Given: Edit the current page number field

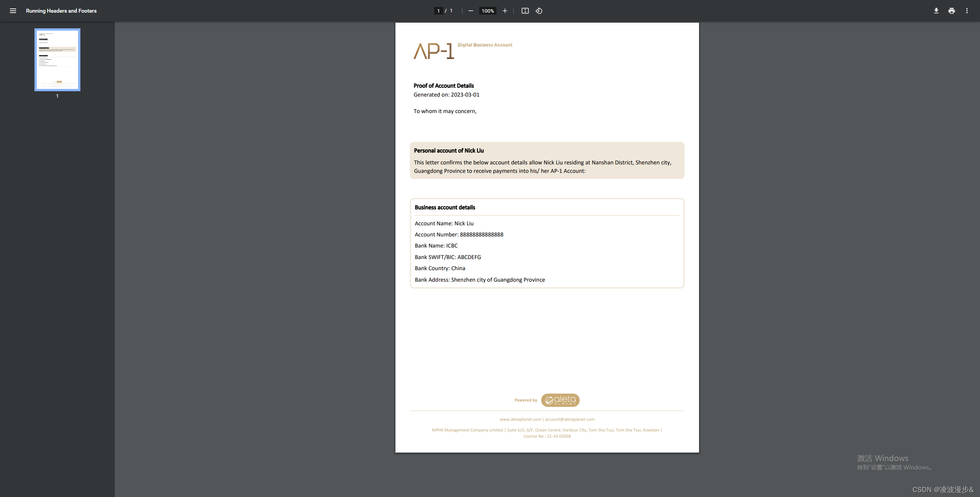Looking at the screenshot, I should coord(438,11).
